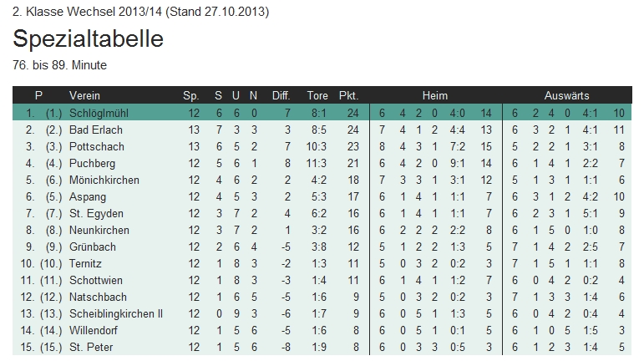Click the St. Peter team name
Viewport: 644px width, 361px height.
[91, 347]
